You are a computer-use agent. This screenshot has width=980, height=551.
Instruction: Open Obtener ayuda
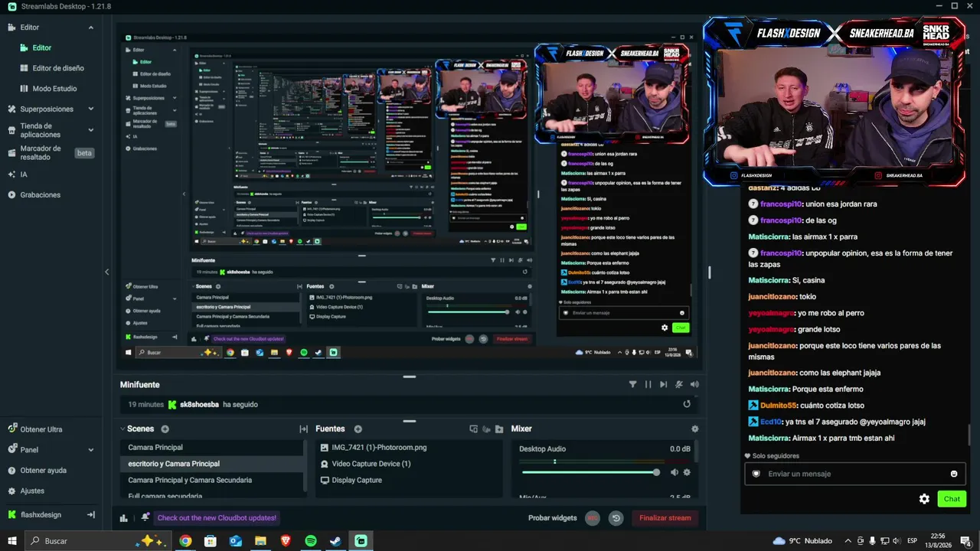[x=44, y=471]
